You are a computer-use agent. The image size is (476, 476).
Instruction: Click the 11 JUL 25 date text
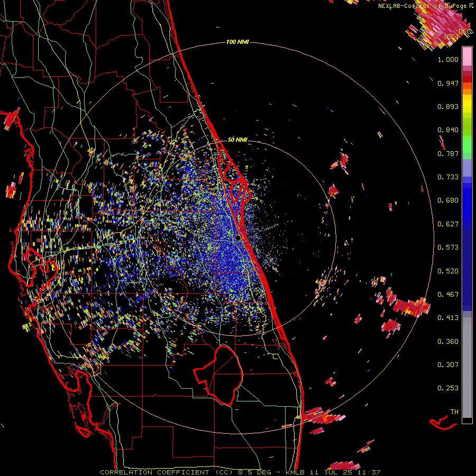pos(330,472)
